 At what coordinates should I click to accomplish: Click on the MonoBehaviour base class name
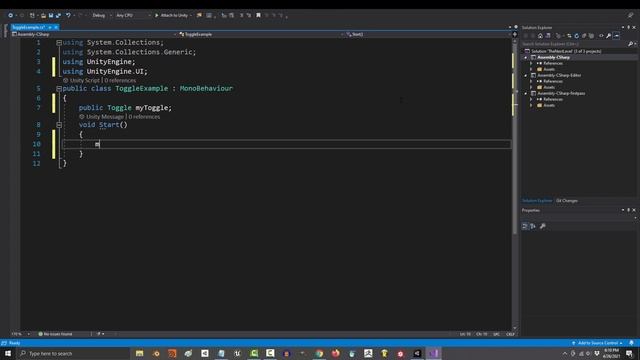tap(206, 89)
